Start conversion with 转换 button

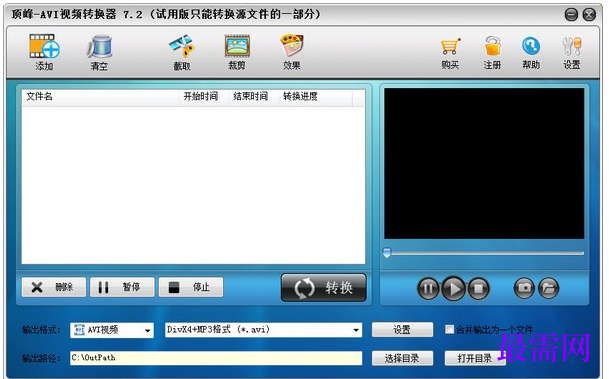pyautogui.click(x=324, y=288)
